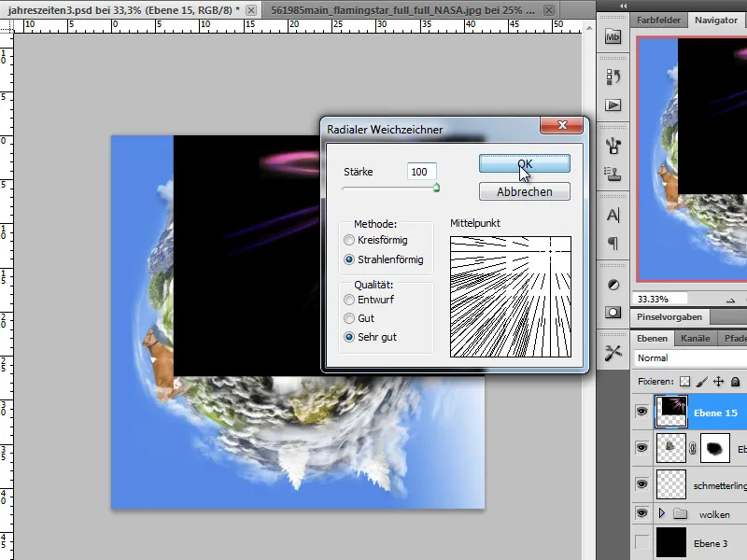
Task: Switch to the Ebenen tab
Action: coord(652,339)
